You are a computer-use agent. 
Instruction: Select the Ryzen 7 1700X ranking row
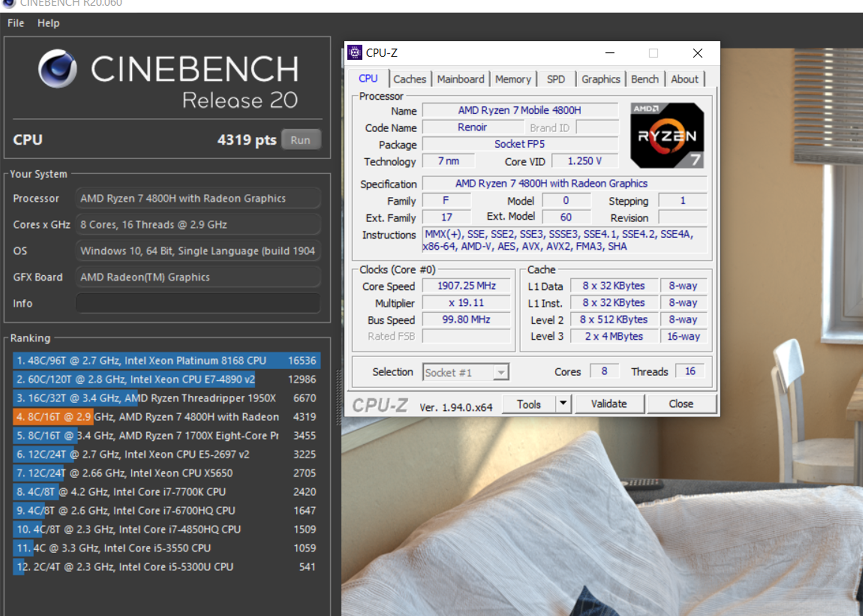pyautogui.click(x=166, y=435)
